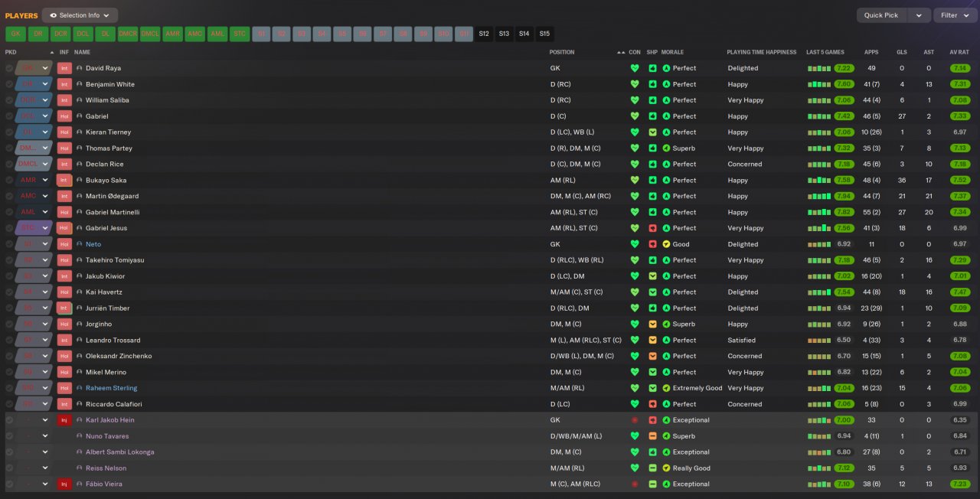Click Martin Ødegaard's last five games form bars
The image size is (980, 499).
tap(819, 197)
